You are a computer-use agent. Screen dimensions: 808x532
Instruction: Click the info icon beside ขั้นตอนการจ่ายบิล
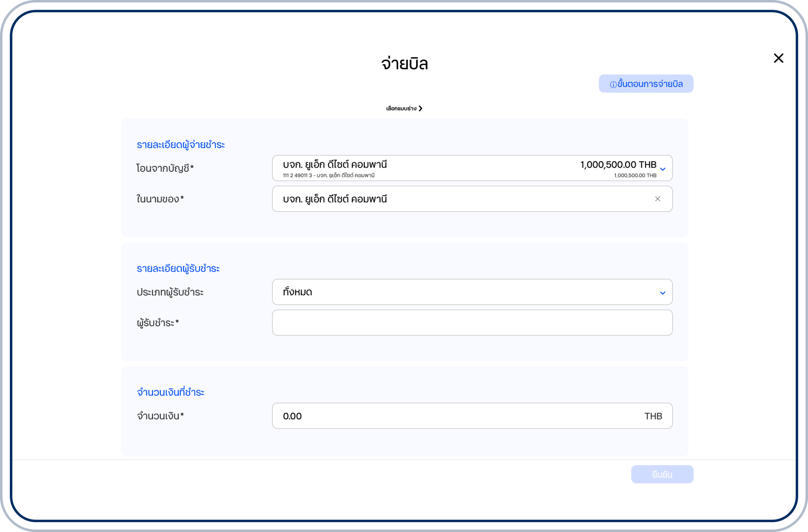tap(613, 84)
